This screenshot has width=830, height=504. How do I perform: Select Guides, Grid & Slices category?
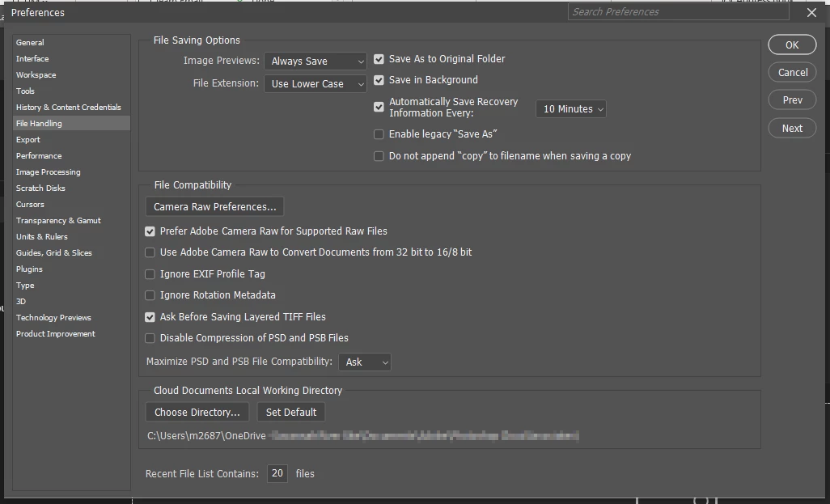pyautogui.click(x=71, y=253)
